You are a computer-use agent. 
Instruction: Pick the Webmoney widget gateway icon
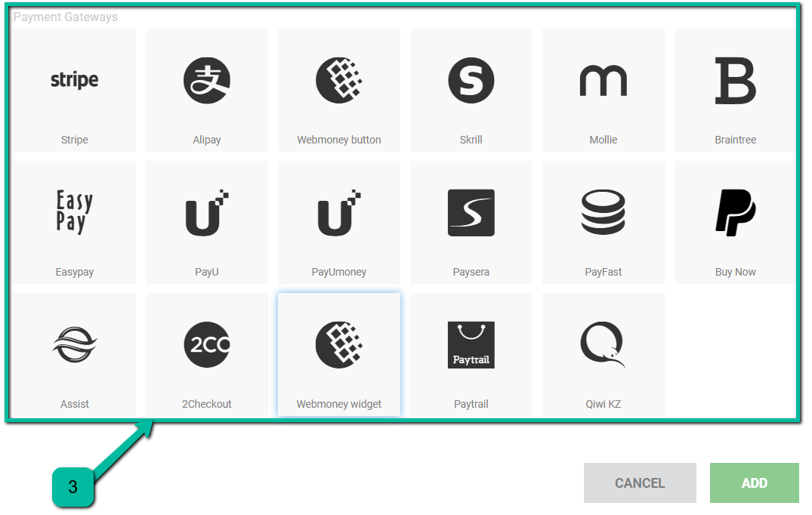coord(339,344)
